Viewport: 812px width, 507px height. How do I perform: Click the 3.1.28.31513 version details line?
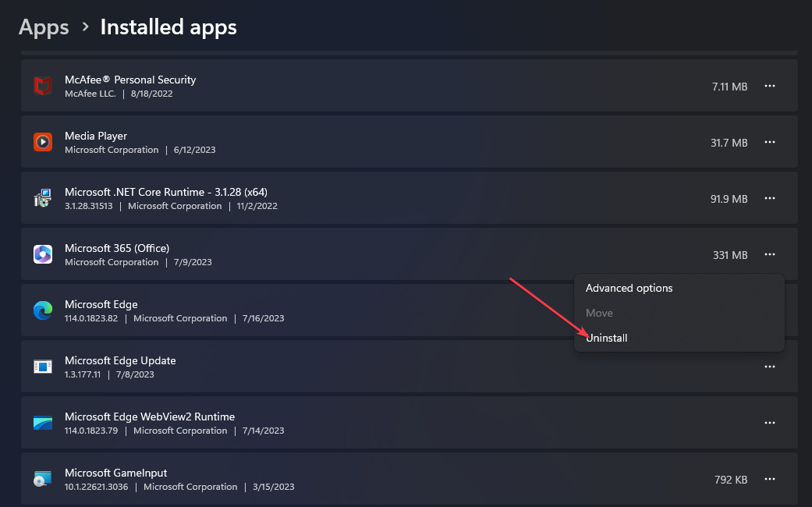click(171, 206)
